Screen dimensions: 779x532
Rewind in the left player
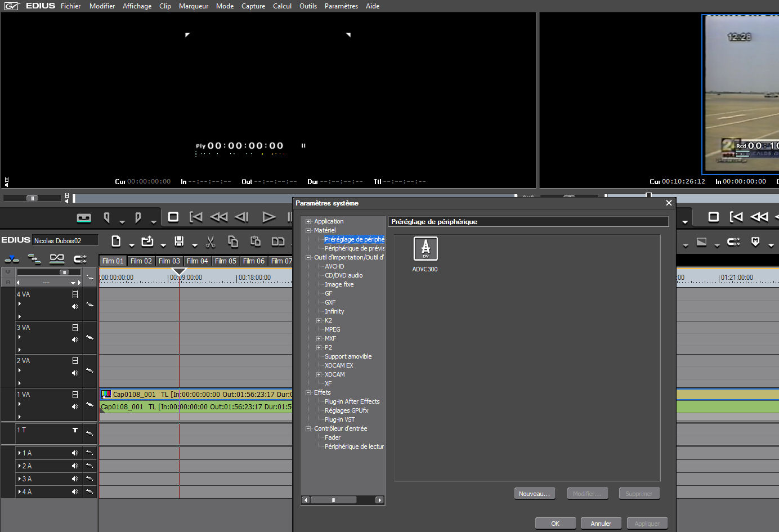point(219,217)
